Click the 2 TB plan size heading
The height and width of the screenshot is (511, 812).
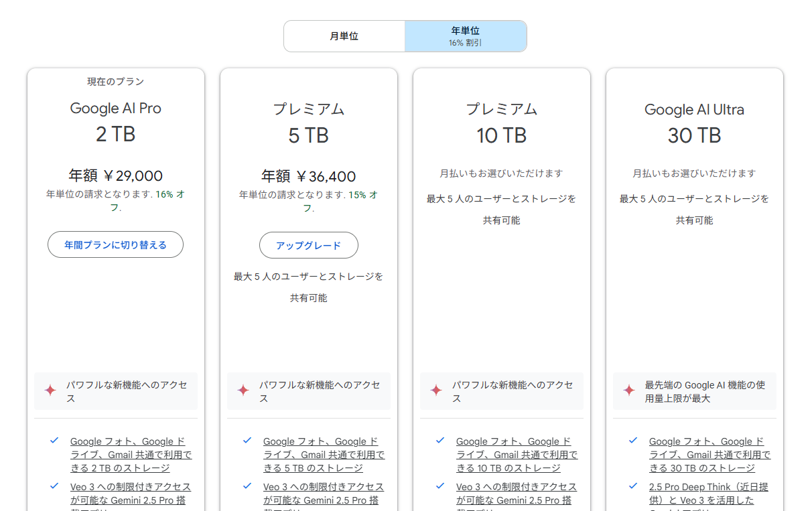pos(116,135)
